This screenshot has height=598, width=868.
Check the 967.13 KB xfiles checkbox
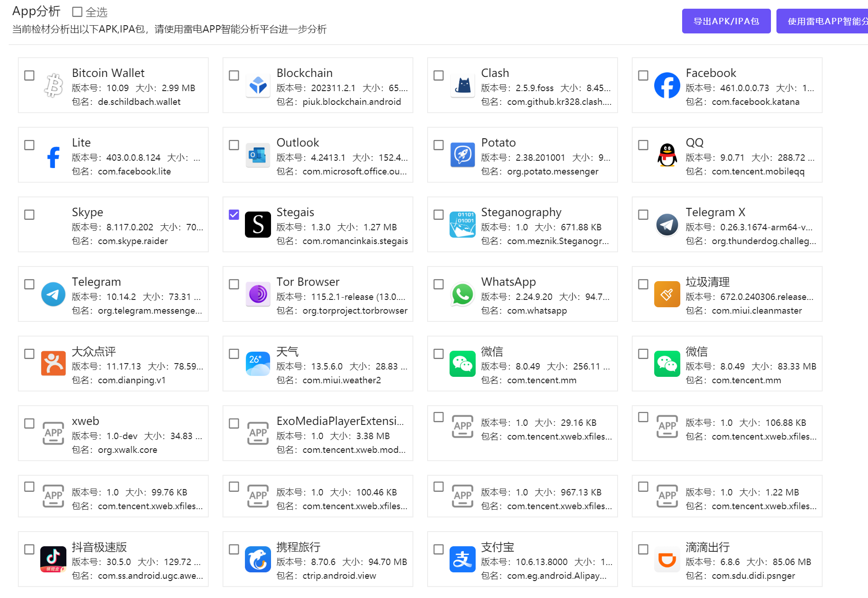439,487
